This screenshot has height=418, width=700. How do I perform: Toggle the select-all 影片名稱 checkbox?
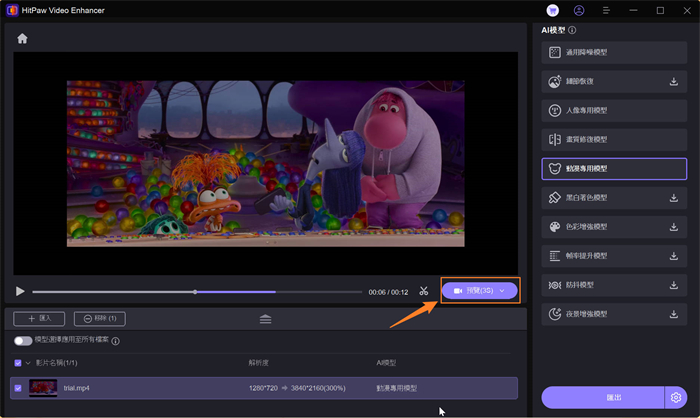(18, 363)
